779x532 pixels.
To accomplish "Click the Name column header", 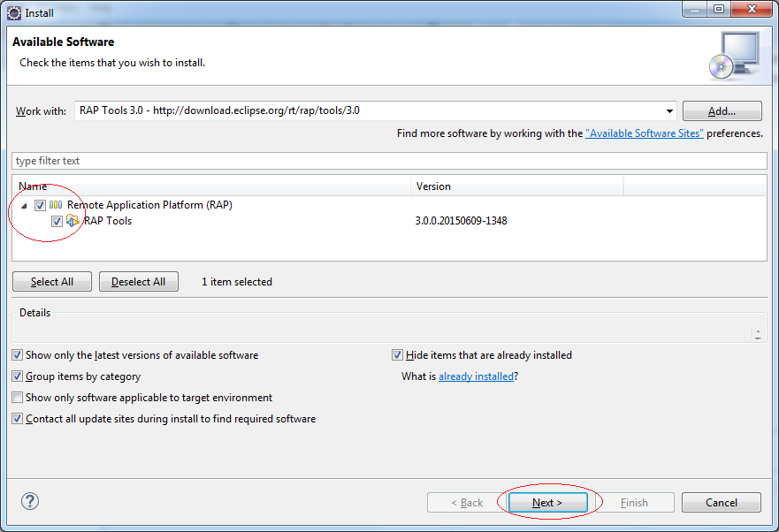I will click(x=211, y=186).
